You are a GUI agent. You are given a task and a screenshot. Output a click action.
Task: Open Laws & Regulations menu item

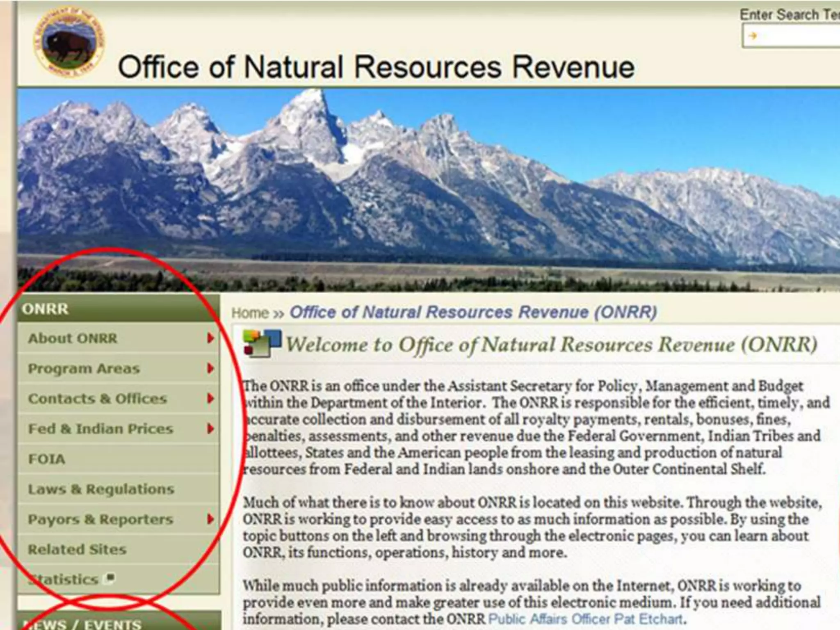pyautogui.click(x=101, y=489)
